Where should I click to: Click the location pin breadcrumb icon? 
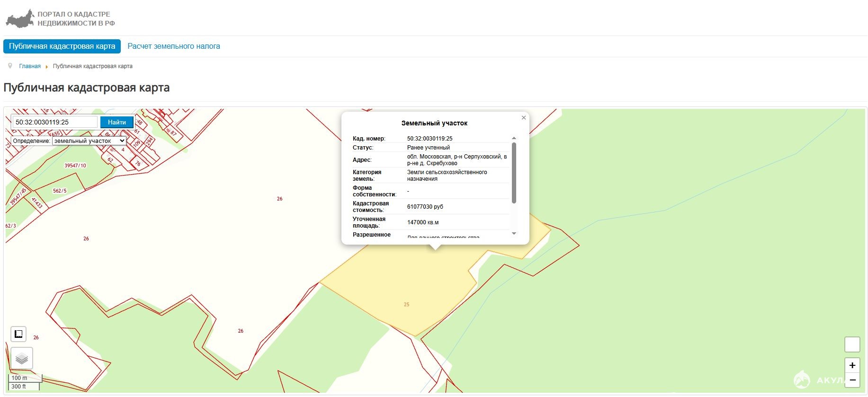(x=10, y=66)
